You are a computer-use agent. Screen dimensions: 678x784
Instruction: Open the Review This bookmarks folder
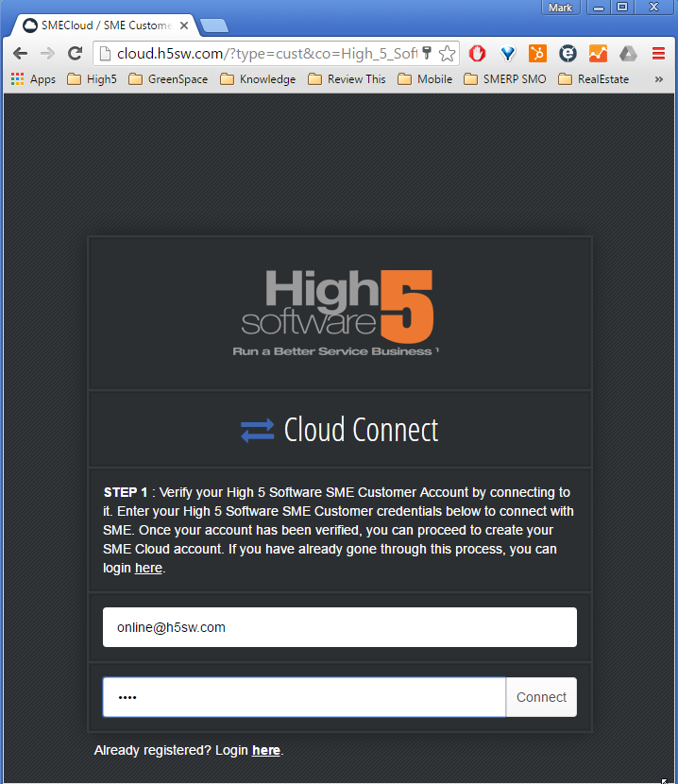(x=347, y=79)
